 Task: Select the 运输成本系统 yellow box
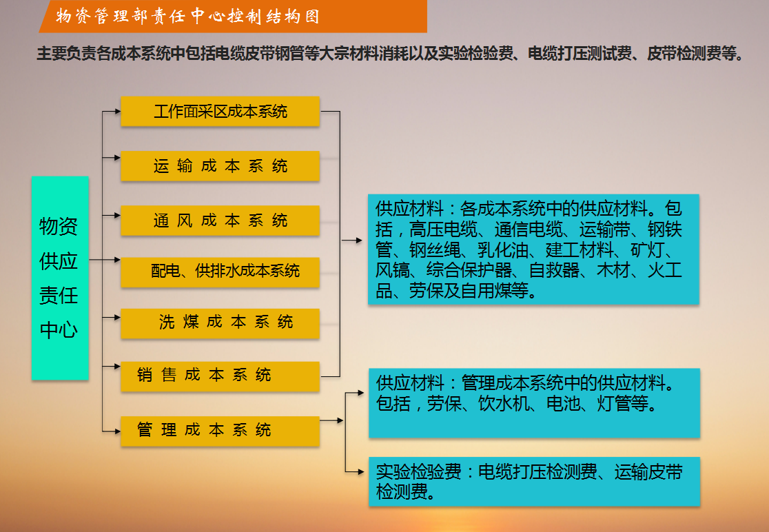(x=220, y=166)
